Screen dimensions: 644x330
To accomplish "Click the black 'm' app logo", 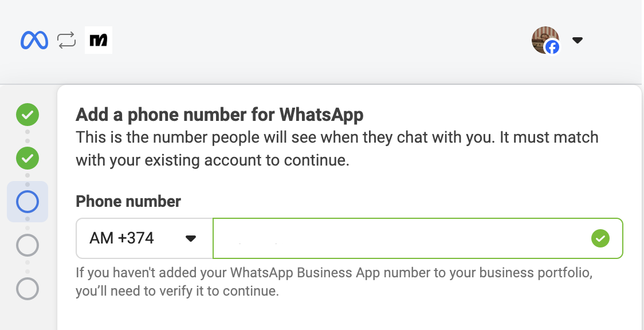I will click(x=99, y=40).
